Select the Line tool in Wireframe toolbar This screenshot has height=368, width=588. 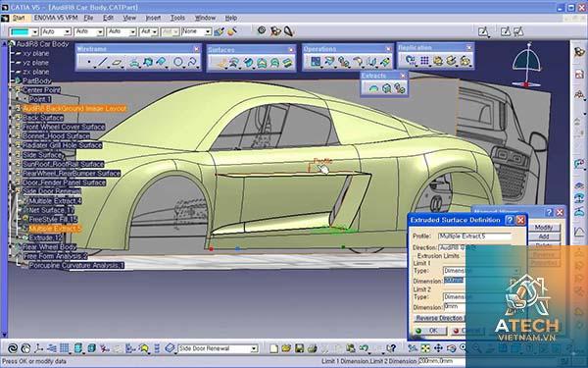click(x=102, y=62)
